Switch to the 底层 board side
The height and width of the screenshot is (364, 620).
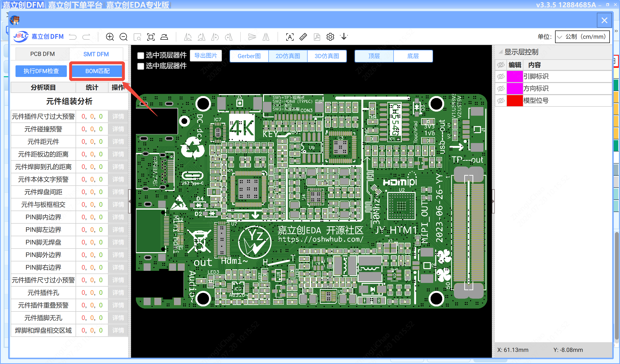(413, 56)
